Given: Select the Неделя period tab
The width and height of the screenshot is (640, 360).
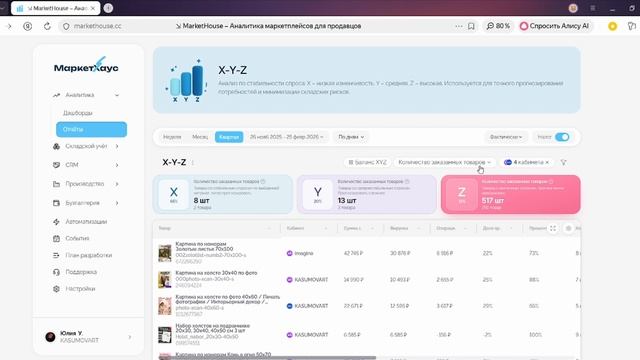Looking at the screenshot, I should pyautogui.click(x=172, y=137).
